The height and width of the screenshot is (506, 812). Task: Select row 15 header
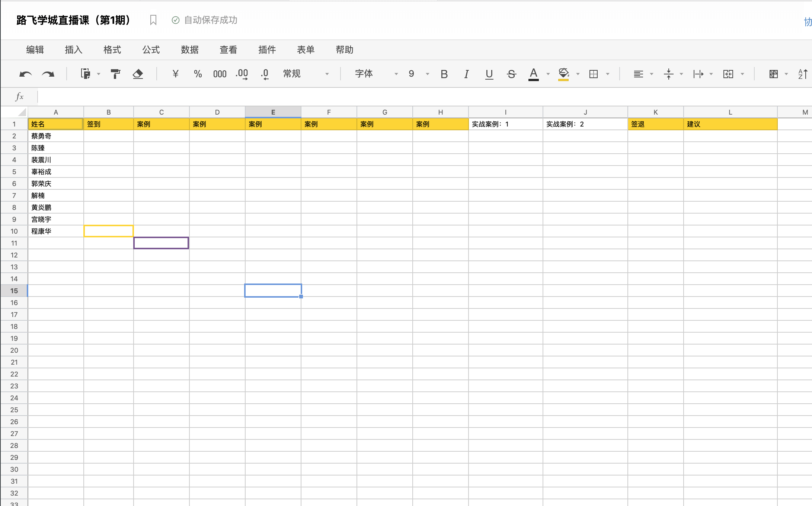pos(14,291)
